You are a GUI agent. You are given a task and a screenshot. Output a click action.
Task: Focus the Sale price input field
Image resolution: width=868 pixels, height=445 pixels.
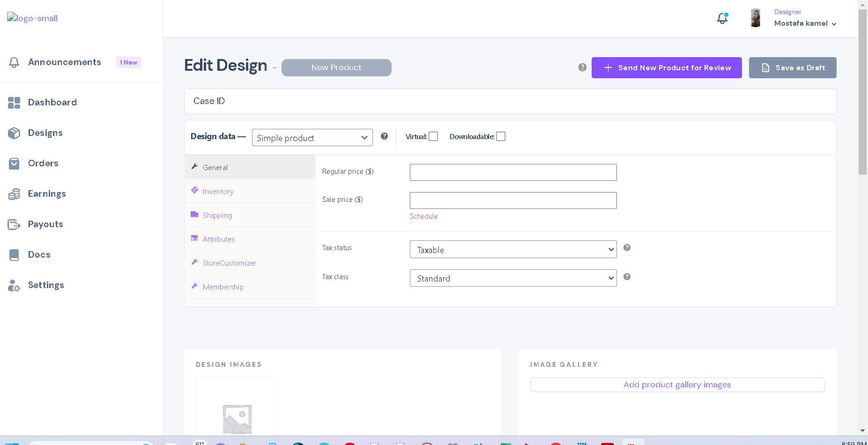[513, 200]
